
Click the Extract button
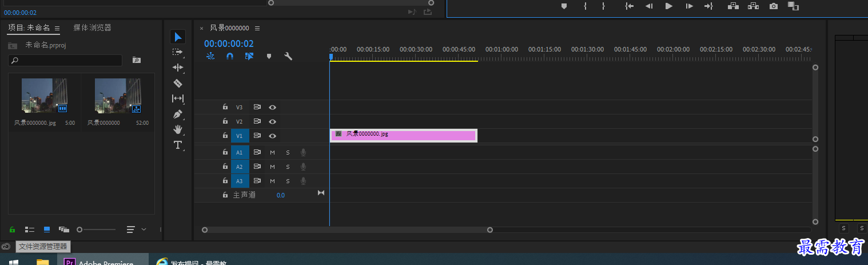point(753,6)
